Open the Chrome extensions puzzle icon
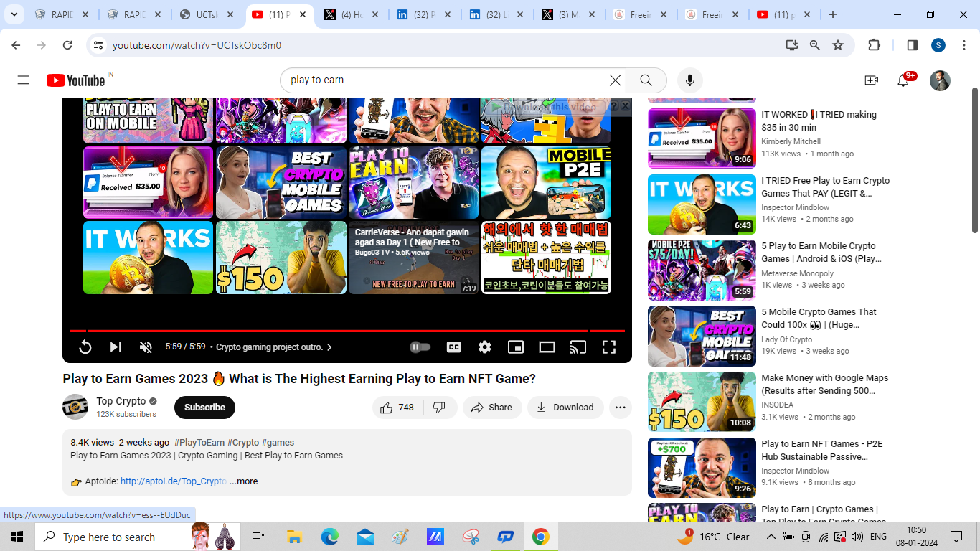This screenshot has width=980, height=551. tap(874, 45)
